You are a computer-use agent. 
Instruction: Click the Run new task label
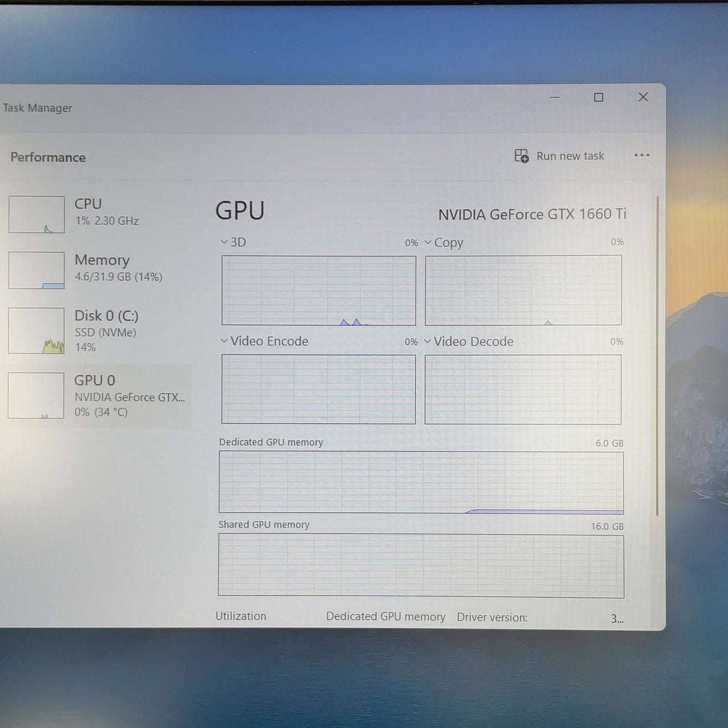pyautogui.click(x=570, y=156)
